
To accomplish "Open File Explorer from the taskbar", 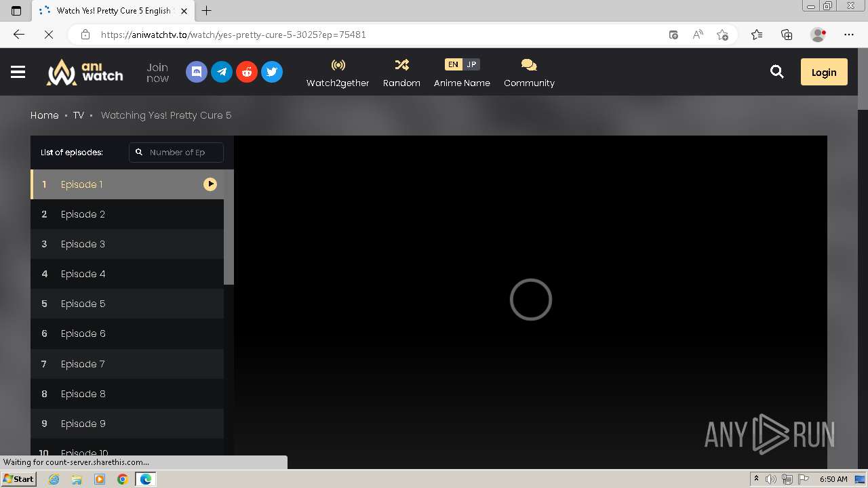I will [77, 479].
